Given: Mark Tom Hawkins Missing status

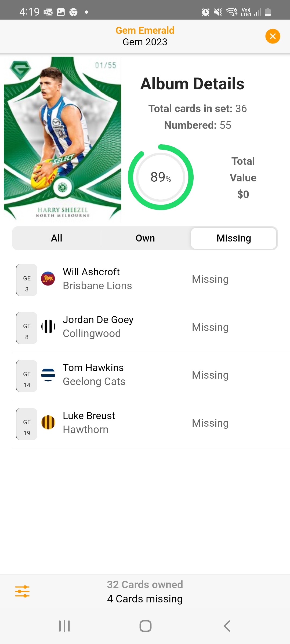Looking at the screenshot, I should (210, 375).
